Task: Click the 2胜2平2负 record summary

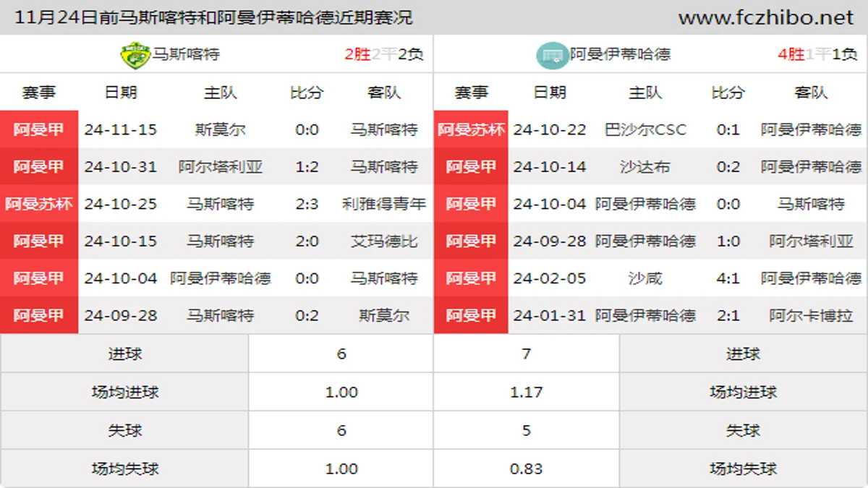Action: pos(383,54)
